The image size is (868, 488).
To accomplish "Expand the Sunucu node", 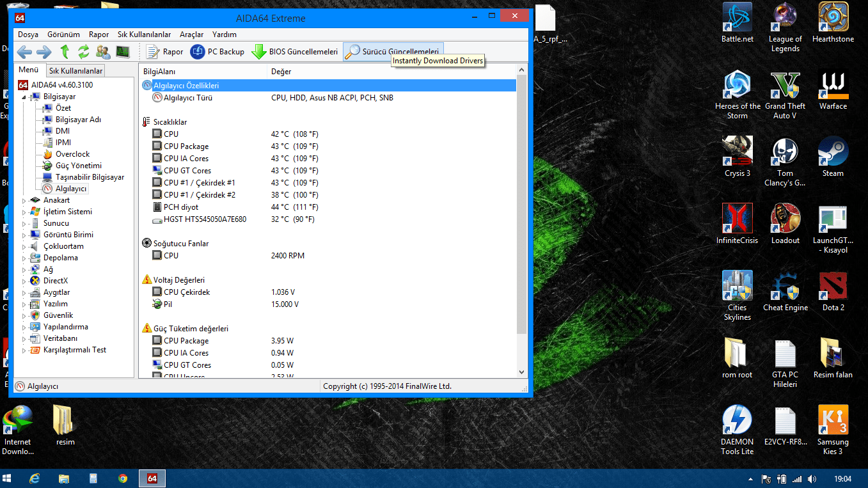I will (25, 223).
